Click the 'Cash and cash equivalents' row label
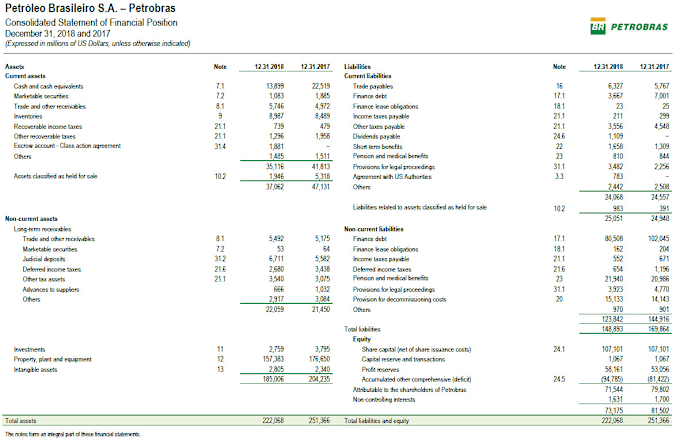This screenshot has height=441, width=680. tap(48, 86)
